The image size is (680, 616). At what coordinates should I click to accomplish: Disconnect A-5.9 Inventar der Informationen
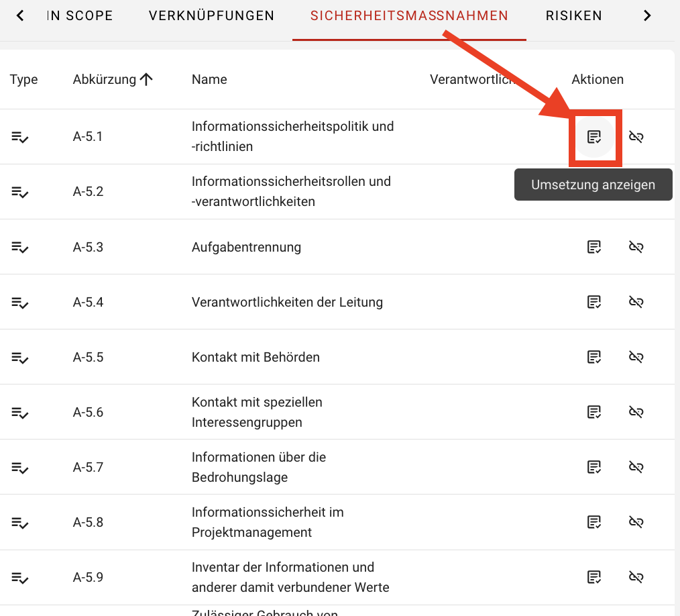pos(636,576)
